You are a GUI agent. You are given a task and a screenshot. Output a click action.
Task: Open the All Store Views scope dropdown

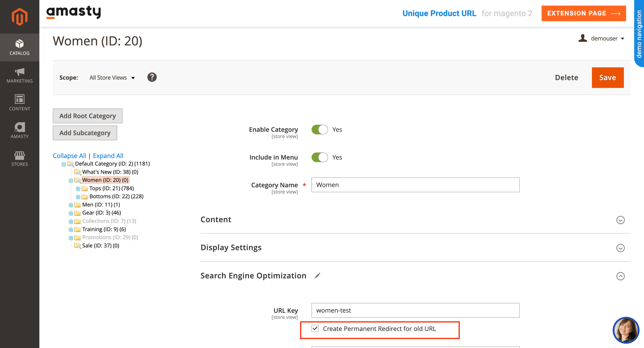point(112,78)
